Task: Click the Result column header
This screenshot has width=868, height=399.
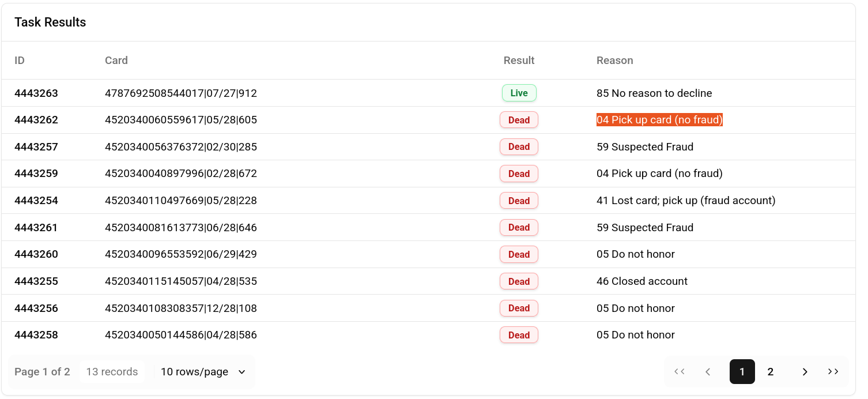Action: click(x=519, y=61)
